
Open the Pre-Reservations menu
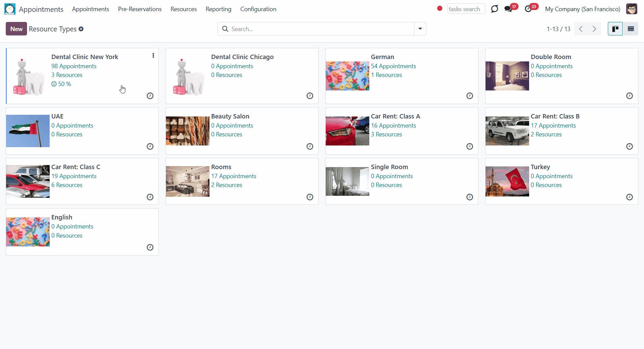pos(140,9)
